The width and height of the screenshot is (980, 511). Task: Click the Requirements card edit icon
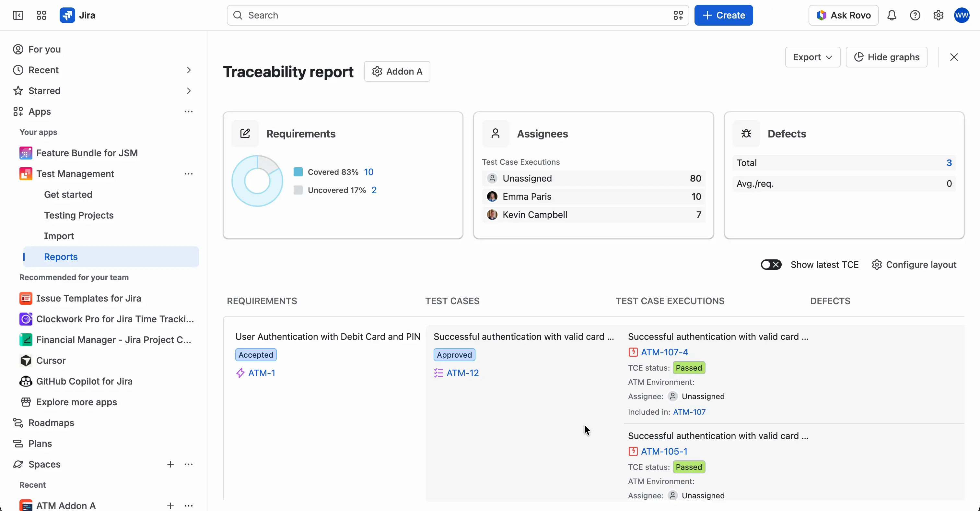pos(245,134)
